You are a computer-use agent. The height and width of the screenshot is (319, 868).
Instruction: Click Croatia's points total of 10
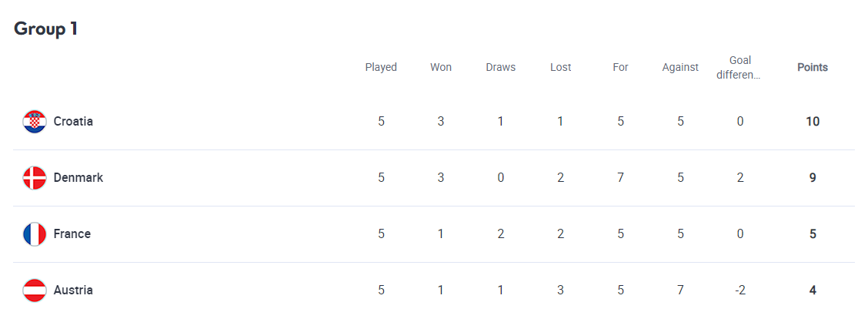[813, 122]
